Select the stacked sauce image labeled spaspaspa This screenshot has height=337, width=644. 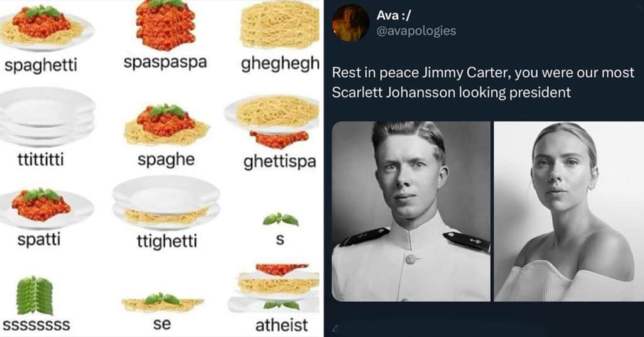pos(165,24)
